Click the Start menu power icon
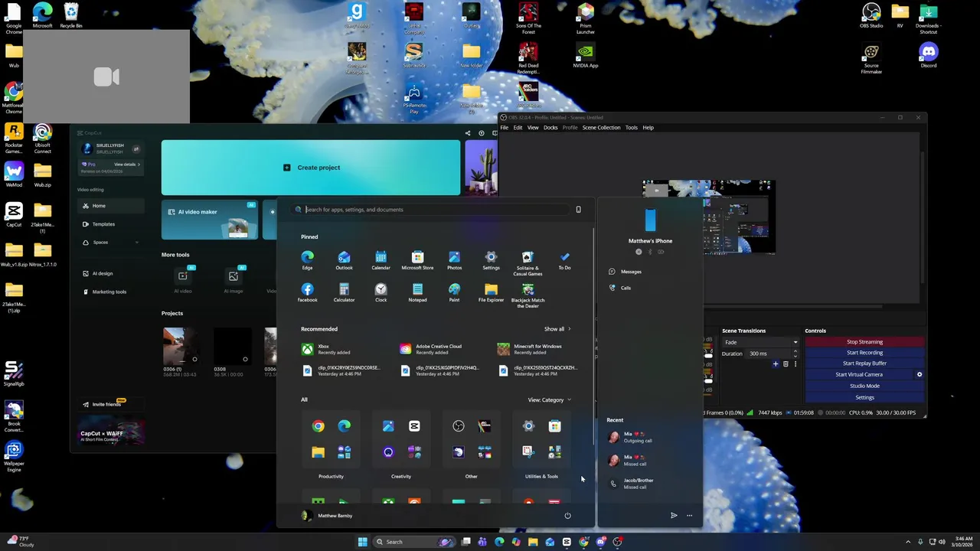 click(x=567, y=516)
